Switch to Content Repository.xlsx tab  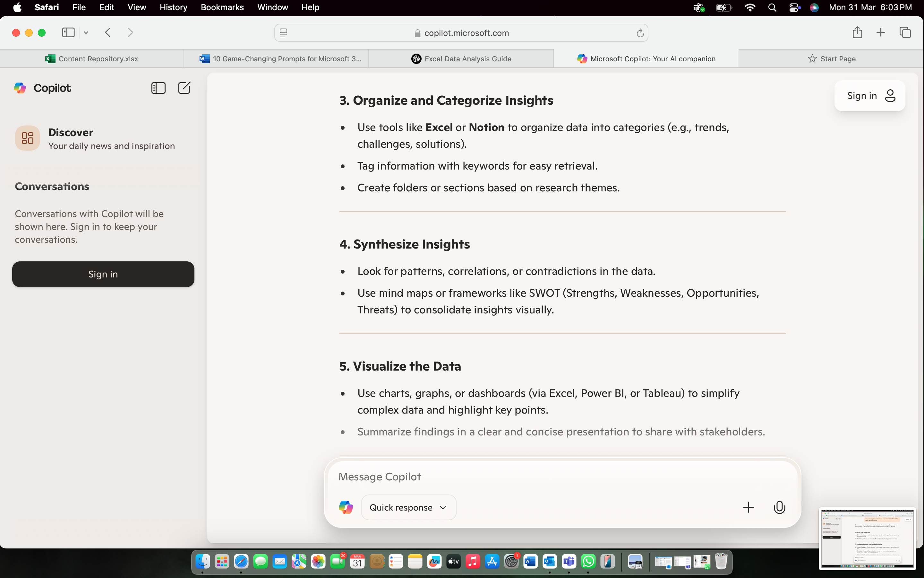tap(92, 58)
